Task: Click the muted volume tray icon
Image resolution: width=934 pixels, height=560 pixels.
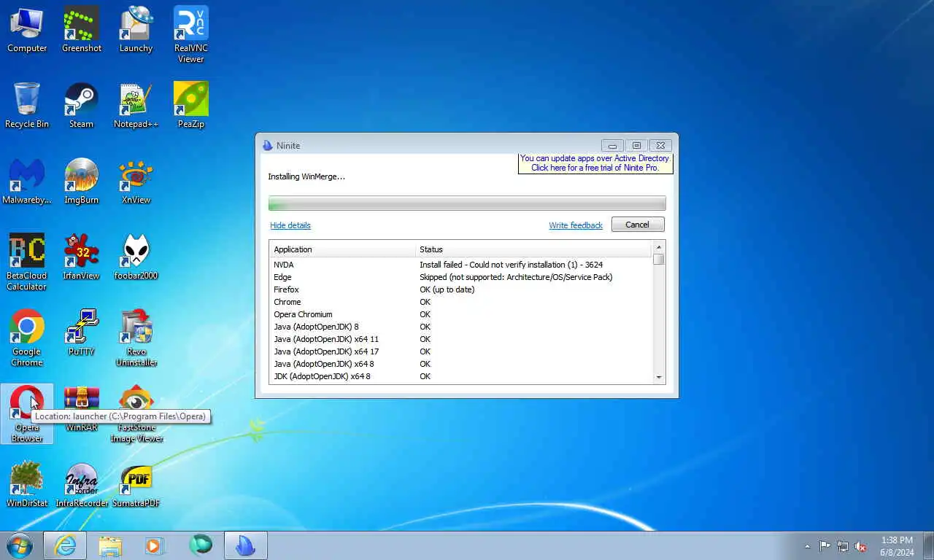Action: pos(860,546)
